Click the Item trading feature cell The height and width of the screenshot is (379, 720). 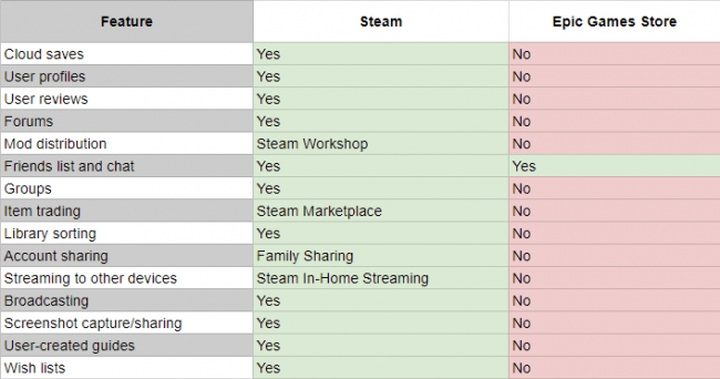coord(126,211)
